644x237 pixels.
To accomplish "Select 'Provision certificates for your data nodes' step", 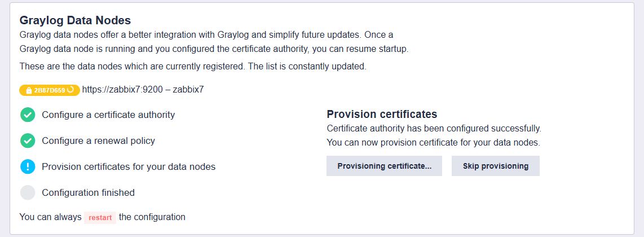I will click(x=129, y=167).
